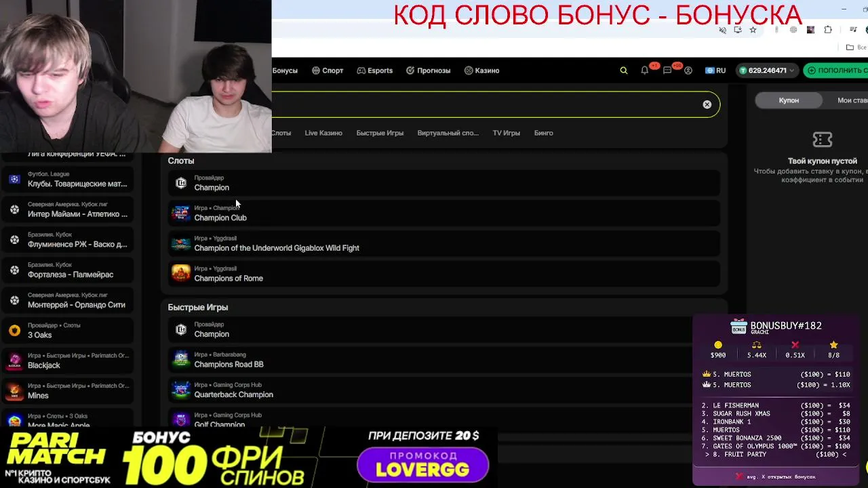Clear the search field with X
The image size is (868, 488).
click(x=707, y=104)
